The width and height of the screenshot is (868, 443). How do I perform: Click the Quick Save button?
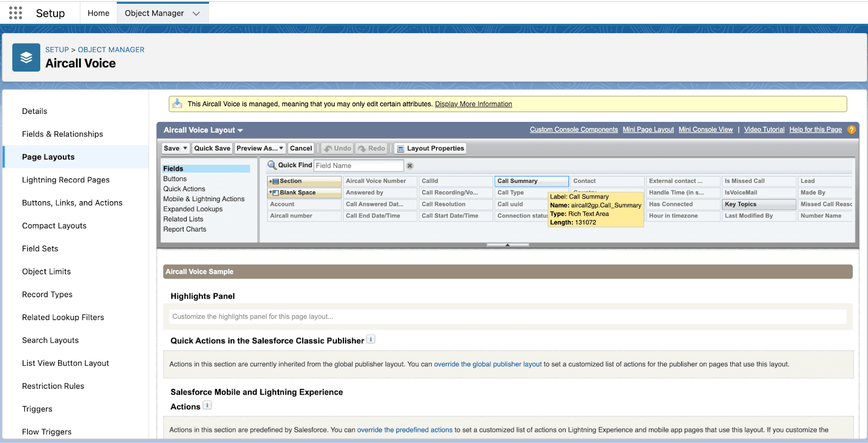tap(212, 148)
